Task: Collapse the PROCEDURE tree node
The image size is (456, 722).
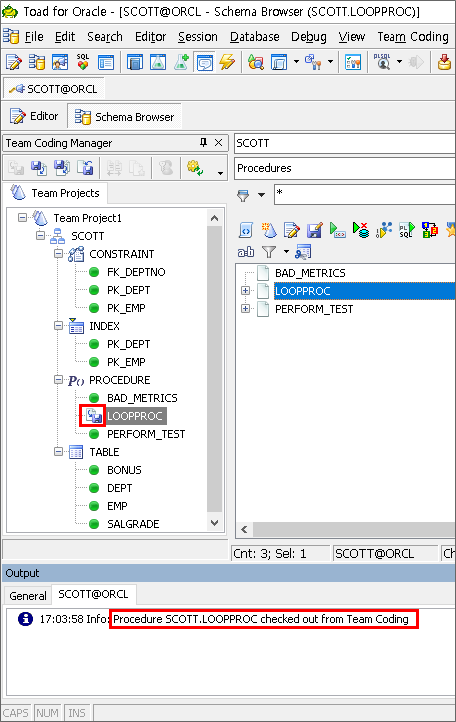Action: click(58, 379)
